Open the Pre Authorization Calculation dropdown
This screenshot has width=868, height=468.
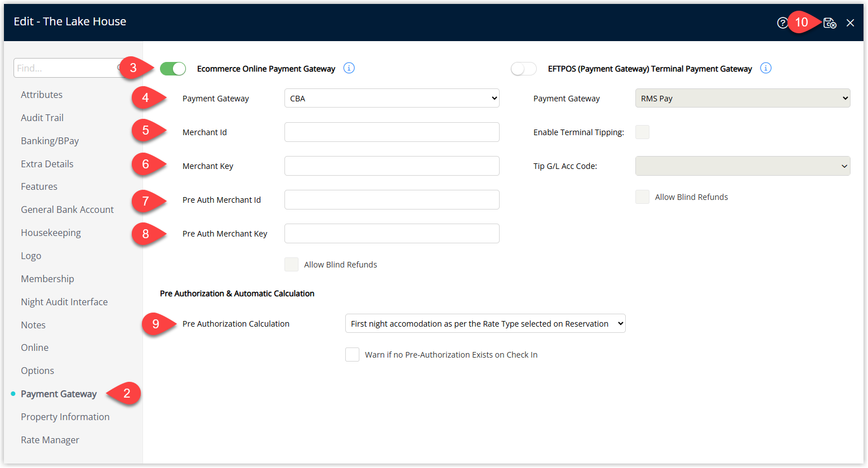(x=485, y=323)
